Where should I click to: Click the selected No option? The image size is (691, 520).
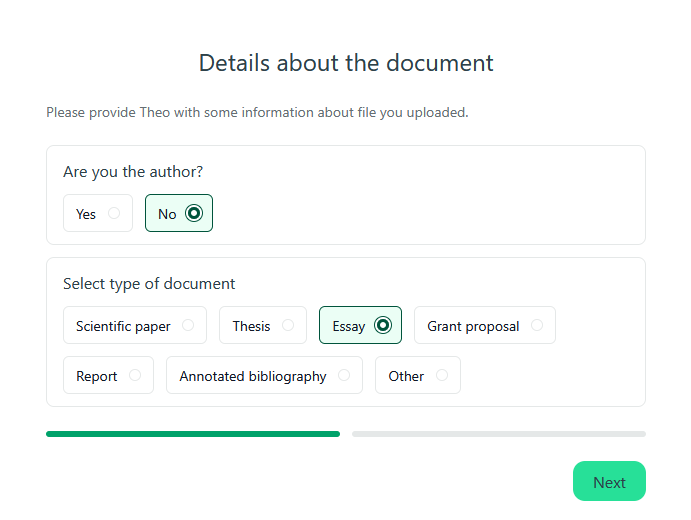(x=179, y=213)
